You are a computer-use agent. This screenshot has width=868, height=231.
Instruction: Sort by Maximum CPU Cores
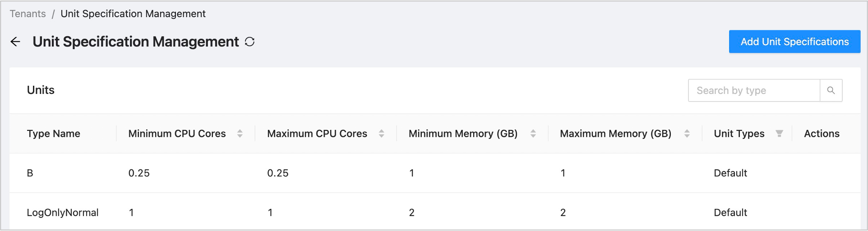[382, 134]
